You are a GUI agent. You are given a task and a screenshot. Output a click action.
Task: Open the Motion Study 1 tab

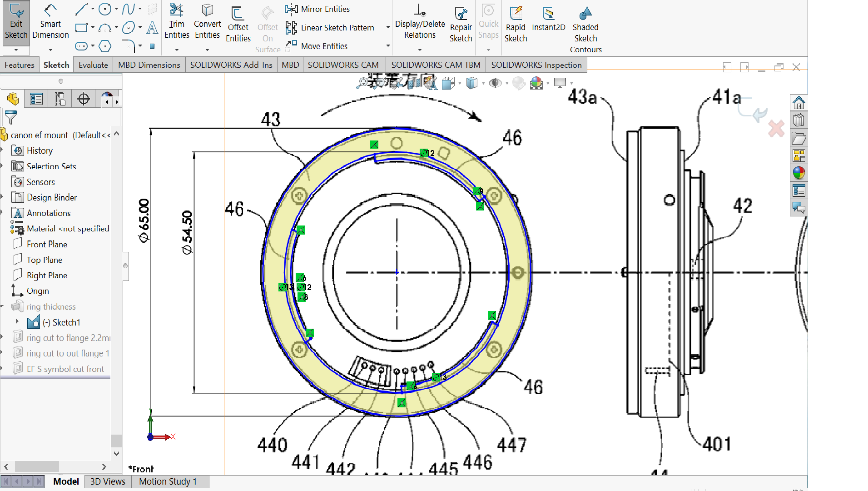click(x=168, y=481)
